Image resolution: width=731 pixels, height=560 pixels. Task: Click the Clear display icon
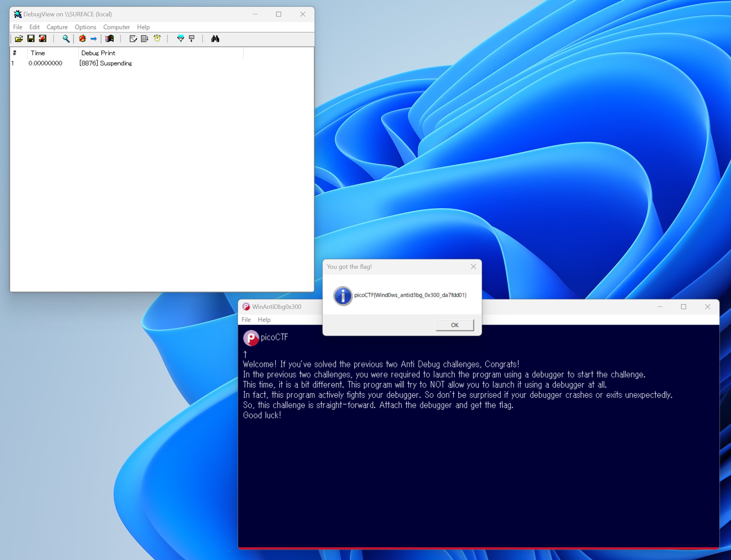[133, 39]
